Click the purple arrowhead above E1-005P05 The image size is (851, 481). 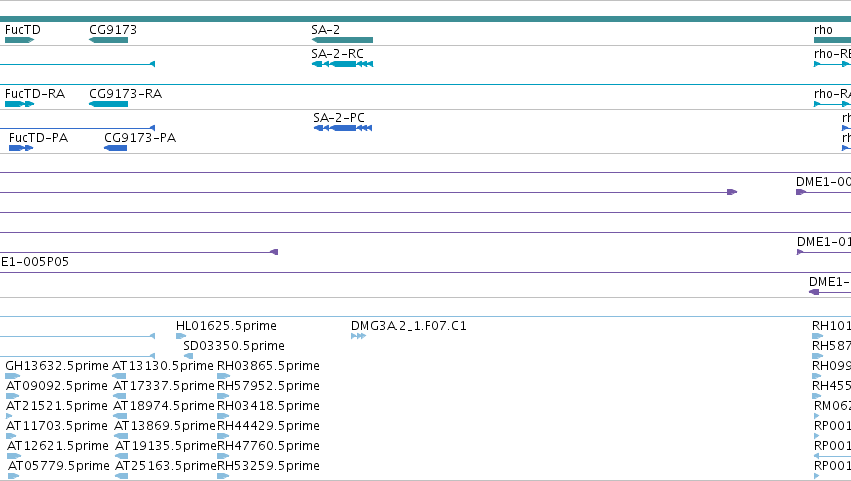click(x=274, y=252)
